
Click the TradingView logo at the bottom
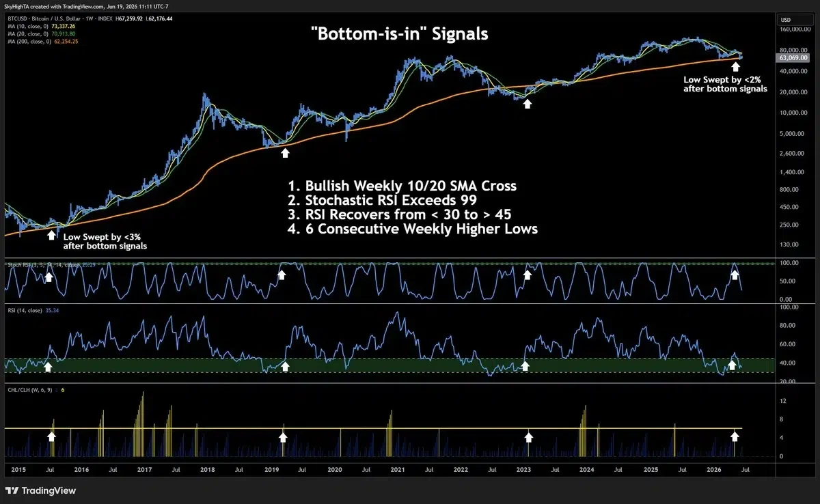pyautogui.click(x=40, y=490)
